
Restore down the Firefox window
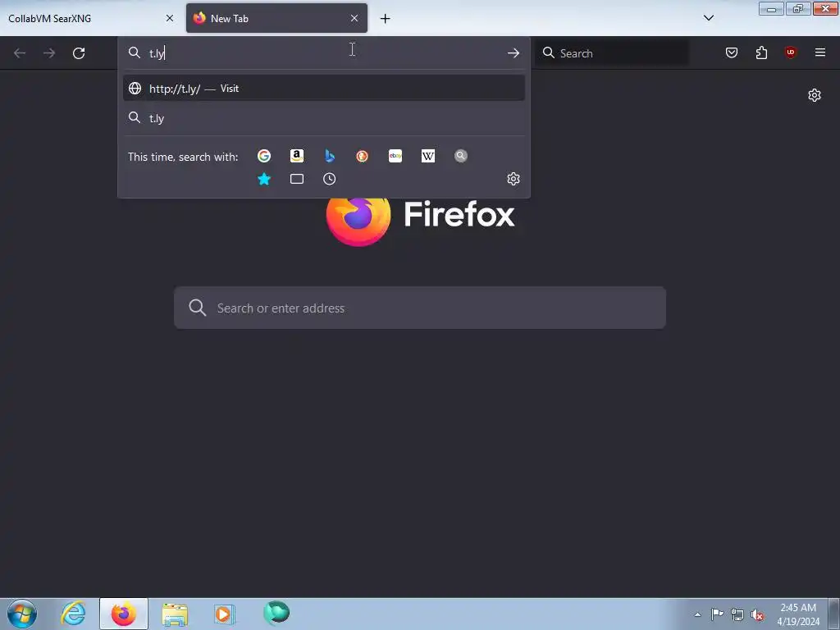798,9
